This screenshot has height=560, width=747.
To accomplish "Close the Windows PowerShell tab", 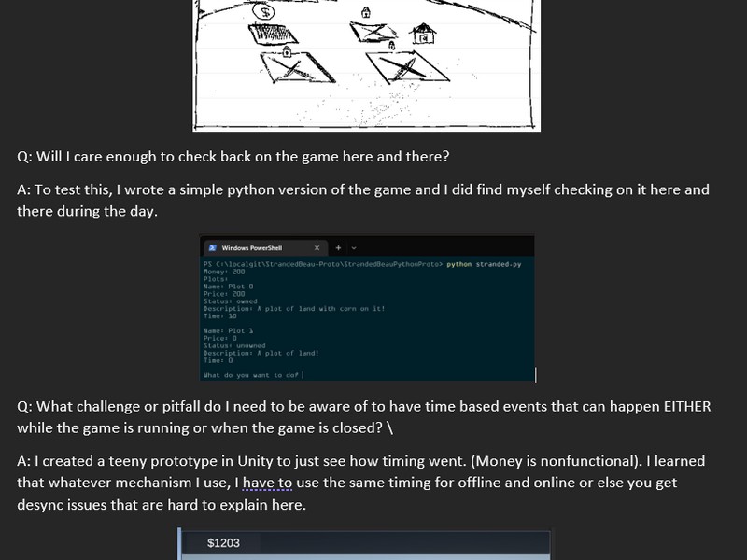I will tap(317, 248).
